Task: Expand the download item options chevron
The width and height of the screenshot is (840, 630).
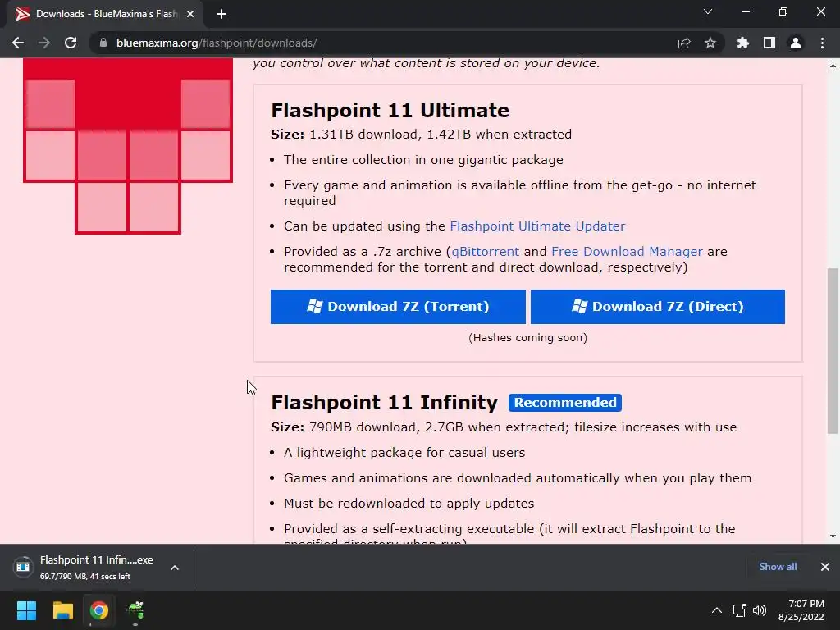Action: [x=175, y=568]
